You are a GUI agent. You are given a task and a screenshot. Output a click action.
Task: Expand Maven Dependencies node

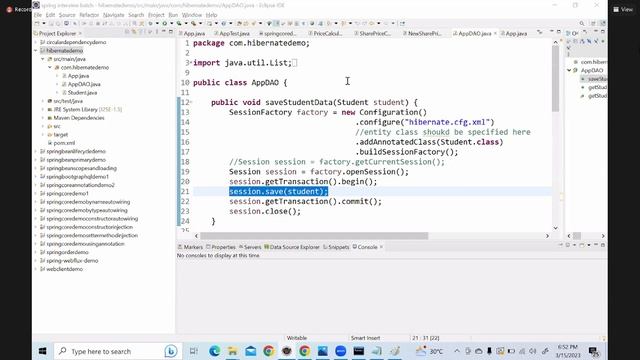[x=43, y=118]
